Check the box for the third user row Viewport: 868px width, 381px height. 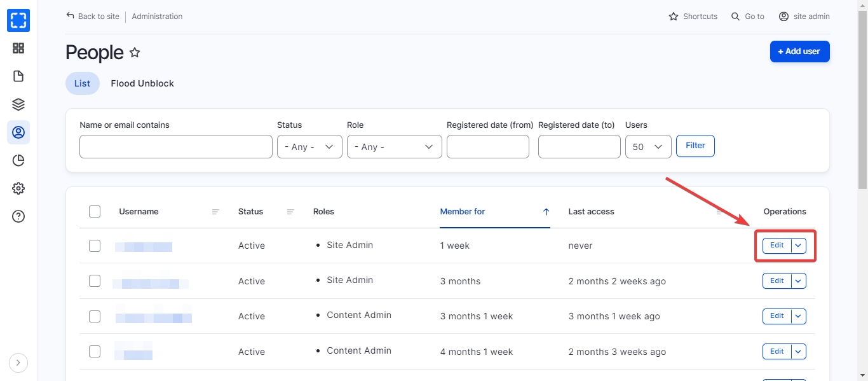95,316
